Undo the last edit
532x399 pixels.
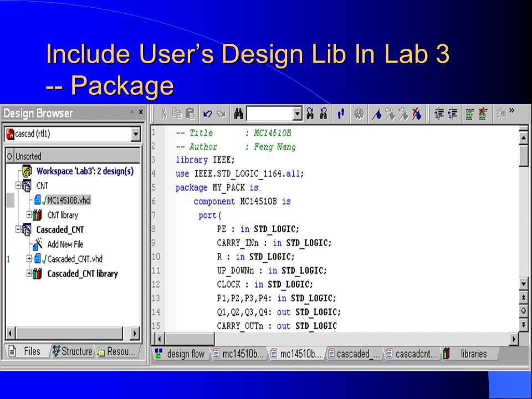[x=208, y=114]
